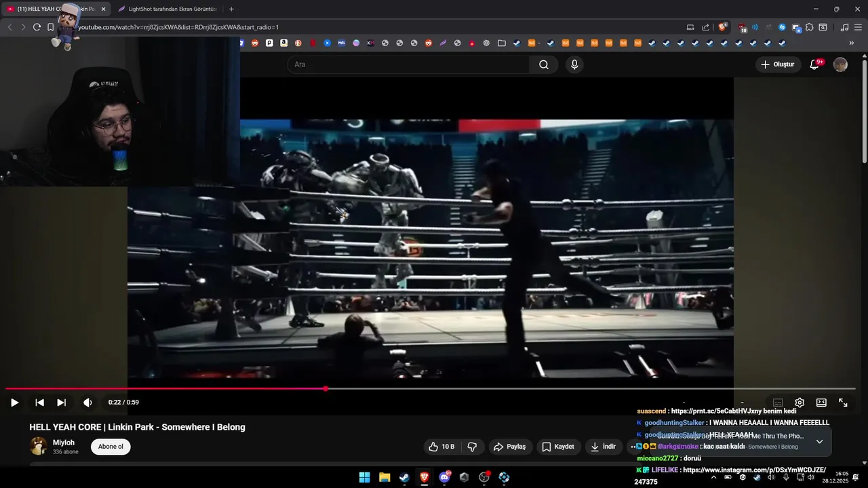Reload the YouTube page
This screenshot has width=868, height=488.
click(37, 27)
